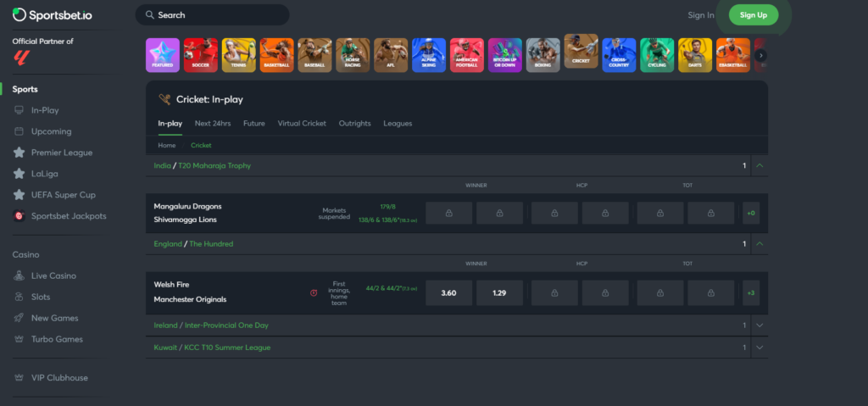Choose the Horse Racing tile
This screenshot has height=406, width=868.
tap(353, 55)
